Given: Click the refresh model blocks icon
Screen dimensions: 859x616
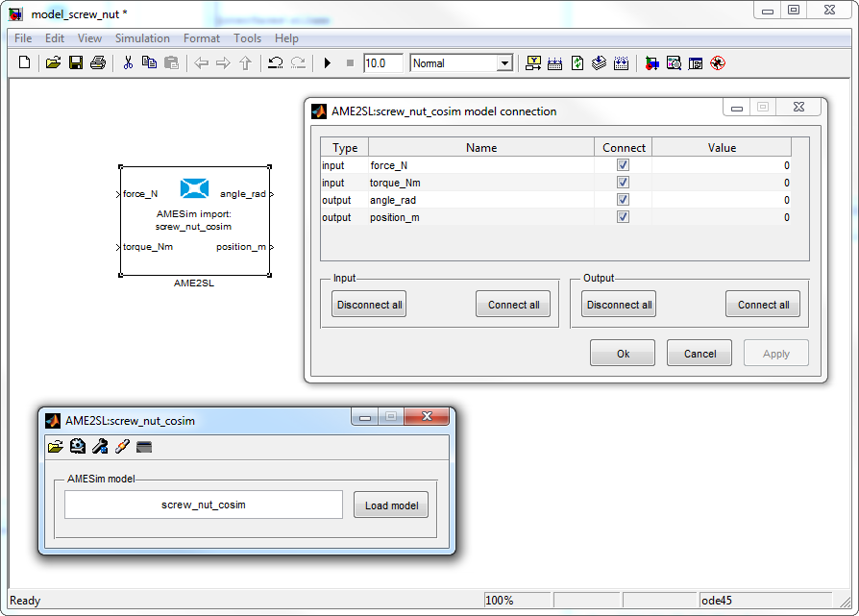Looking at the screenshot, I should coord(577,63).
